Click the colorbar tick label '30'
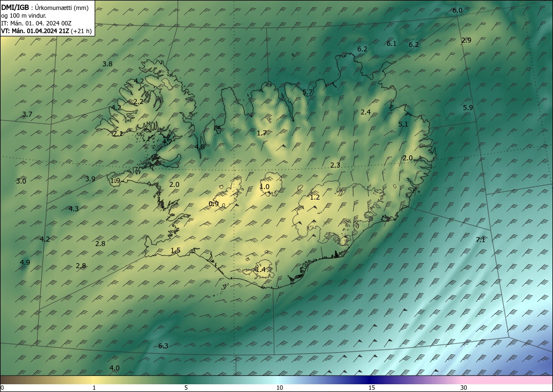 tap(464, 388)
